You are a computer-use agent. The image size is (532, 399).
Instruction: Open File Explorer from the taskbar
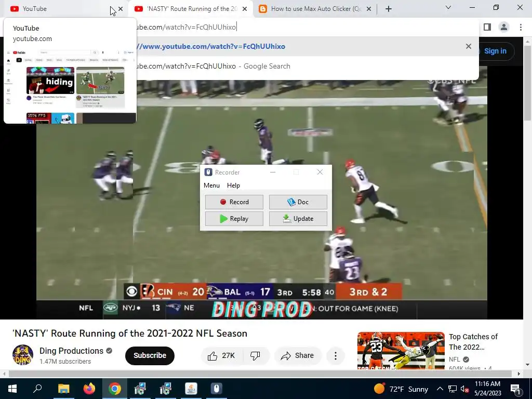tap(63, 389)
